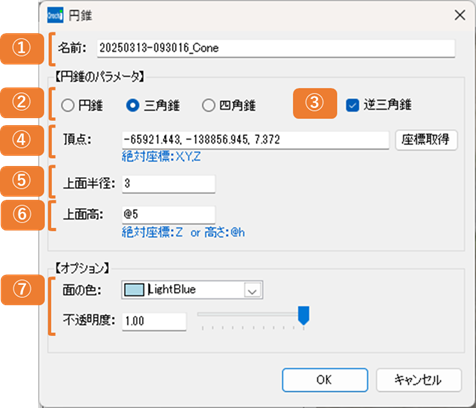Click the 上面高 input field

coord(169,215)
